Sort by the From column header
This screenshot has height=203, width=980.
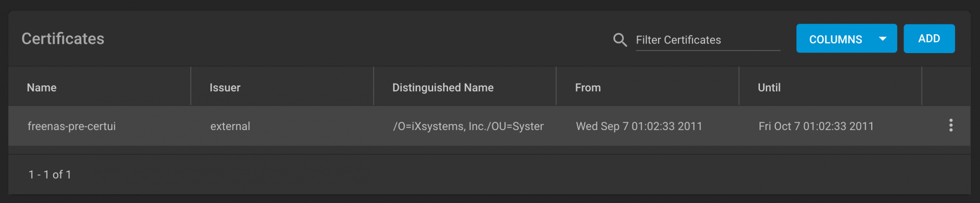pyautogui.click(x=587, y=88)
